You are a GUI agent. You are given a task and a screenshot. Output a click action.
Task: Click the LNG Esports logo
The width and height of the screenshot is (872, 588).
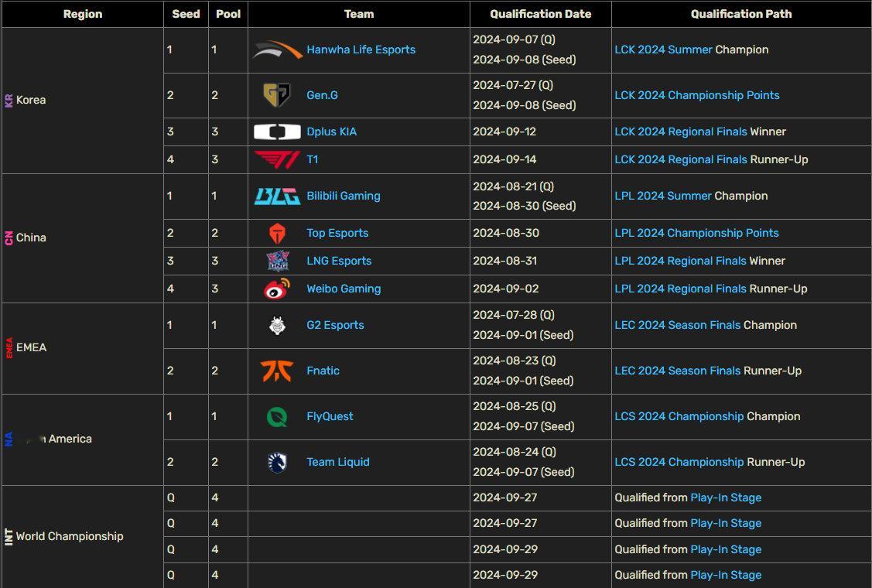click(x=277, y=261)
